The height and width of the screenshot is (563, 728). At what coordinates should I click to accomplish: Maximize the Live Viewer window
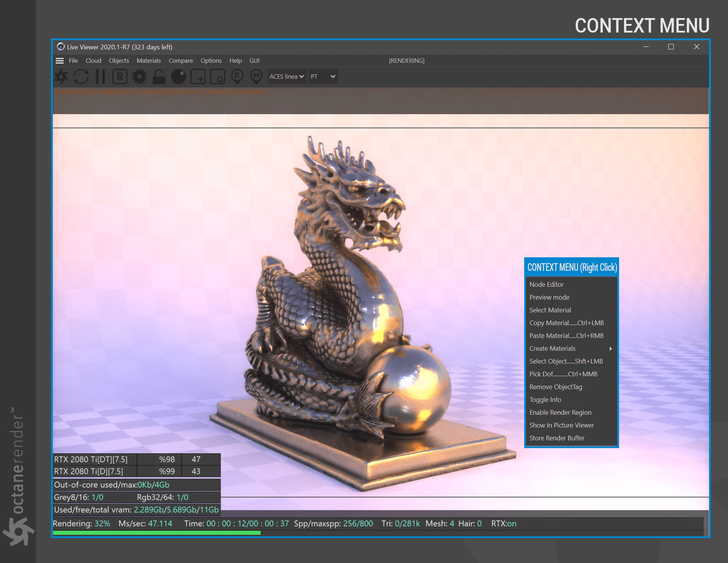click(671, 47)
